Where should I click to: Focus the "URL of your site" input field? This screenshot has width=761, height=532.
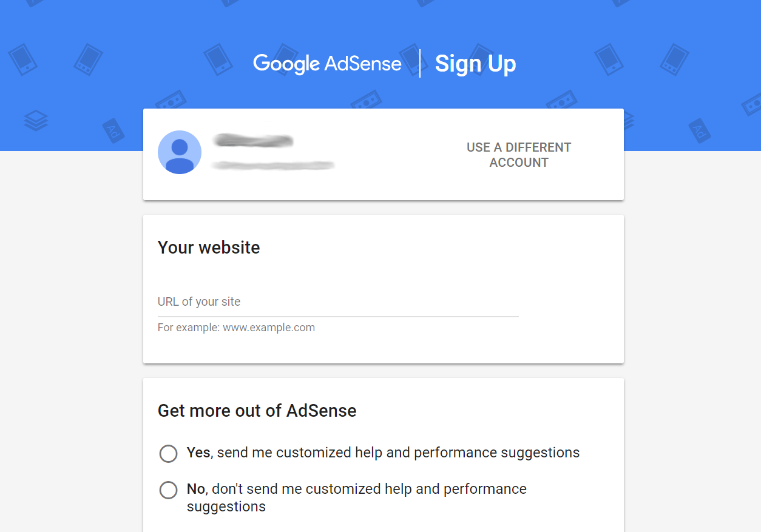[x=337, y=302]
